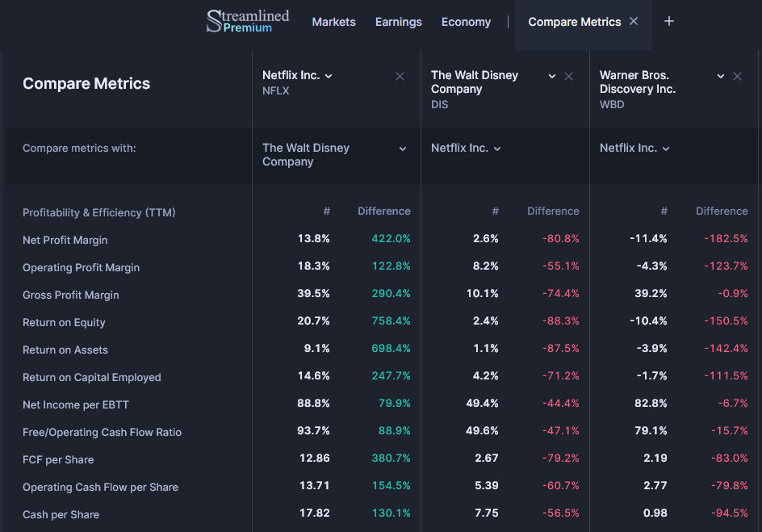Viewport: 762px width, 532px height.
Task: Click Warner Bros. gross margin 39.2%
Action: (x=651, y=294)
